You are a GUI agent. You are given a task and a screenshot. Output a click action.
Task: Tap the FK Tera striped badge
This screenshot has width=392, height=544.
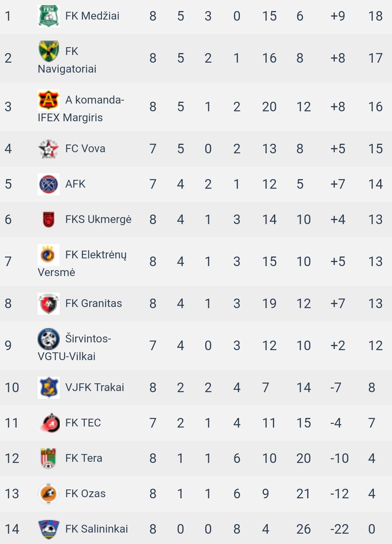pos(49,458)
